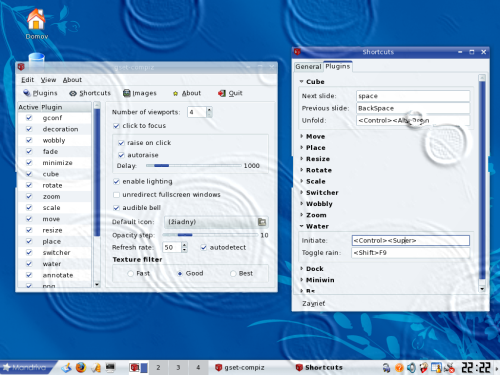
Task: Open the terminal icon in the taskbar
Action: (x=110, y=367)
